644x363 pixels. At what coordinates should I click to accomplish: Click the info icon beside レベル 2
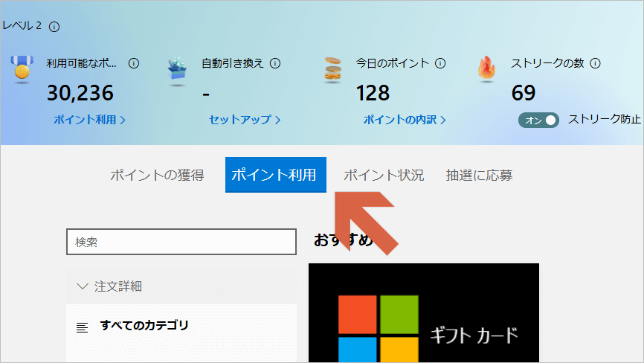click(x=54, y=27)
